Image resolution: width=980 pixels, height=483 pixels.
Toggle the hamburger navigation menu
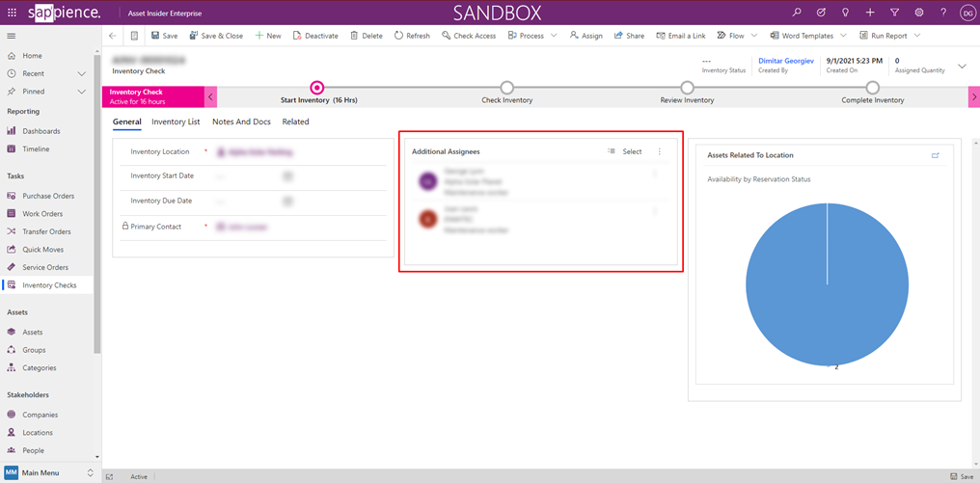click(x=12, y=36)
